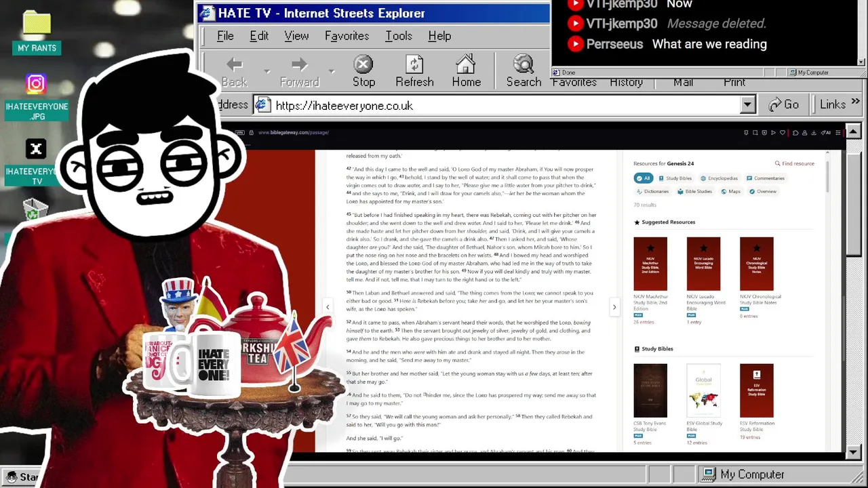Image resolution: width=868 pixels, height=488 pixels.
Task: Open the ESV Global Study Bible cover
Action: click(703, 390)
